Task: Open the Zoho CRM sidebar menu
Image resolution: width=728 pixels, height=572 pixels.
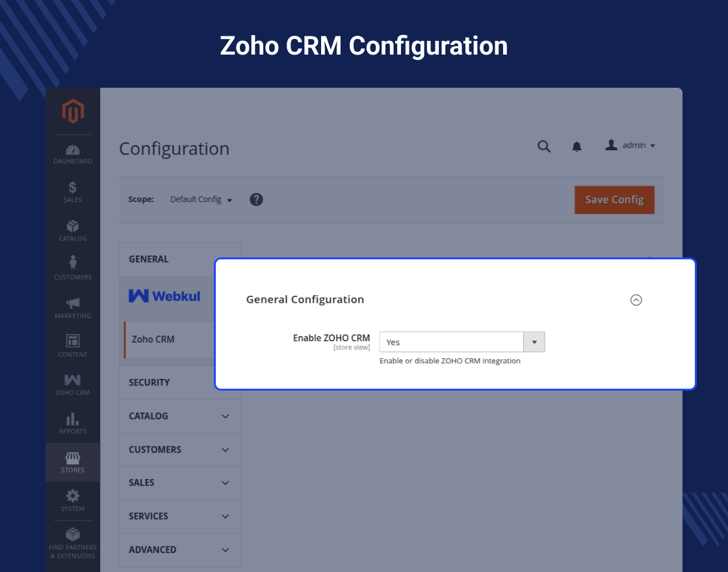Action: coord(73,385)
